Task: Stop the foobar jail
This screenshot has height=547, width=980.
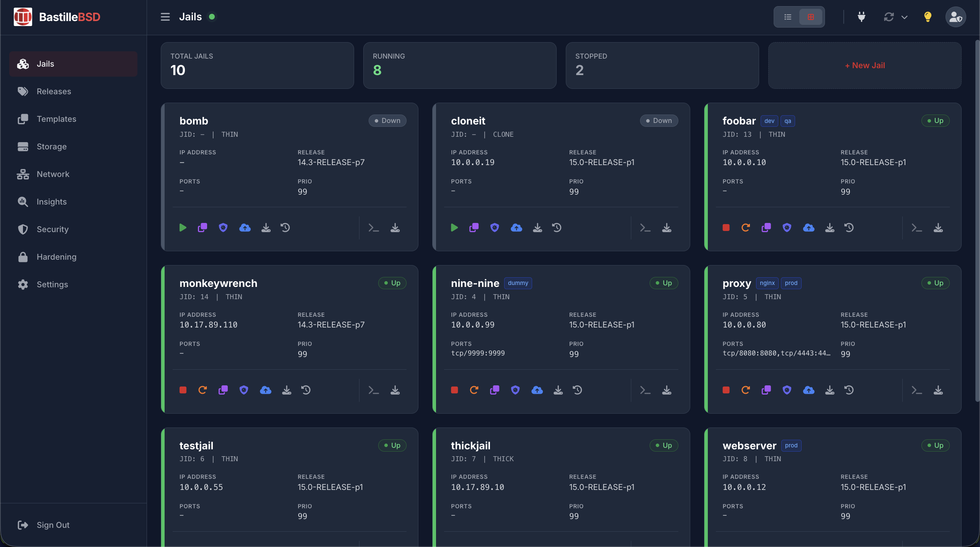Action: tap(726, 228)
